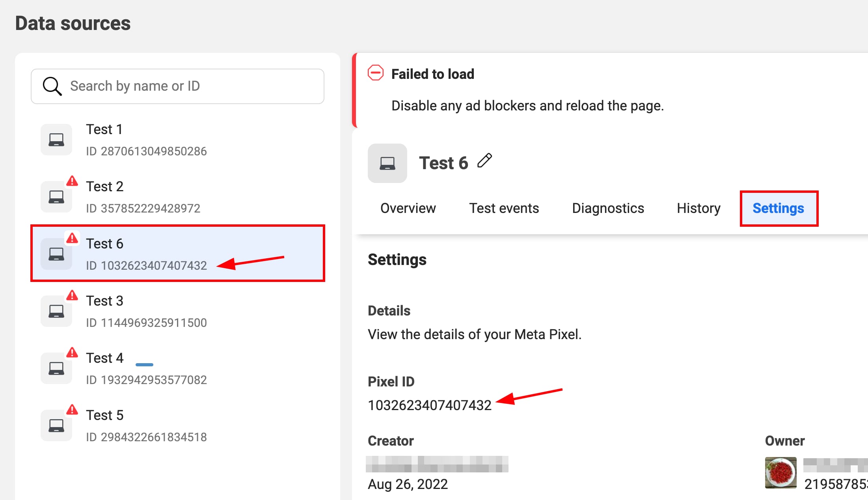The height and width of the screenshot is (500, 868).
Task: Click the red Failed to load error icon
Action: [375, 73]
